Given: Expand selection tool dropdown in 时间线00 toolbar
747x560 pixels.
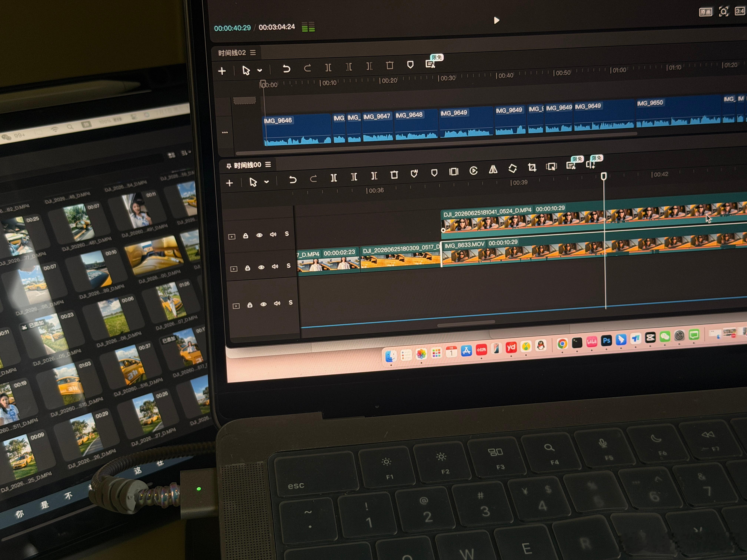Looking at the screenshot, I should (x=266, y=182).
